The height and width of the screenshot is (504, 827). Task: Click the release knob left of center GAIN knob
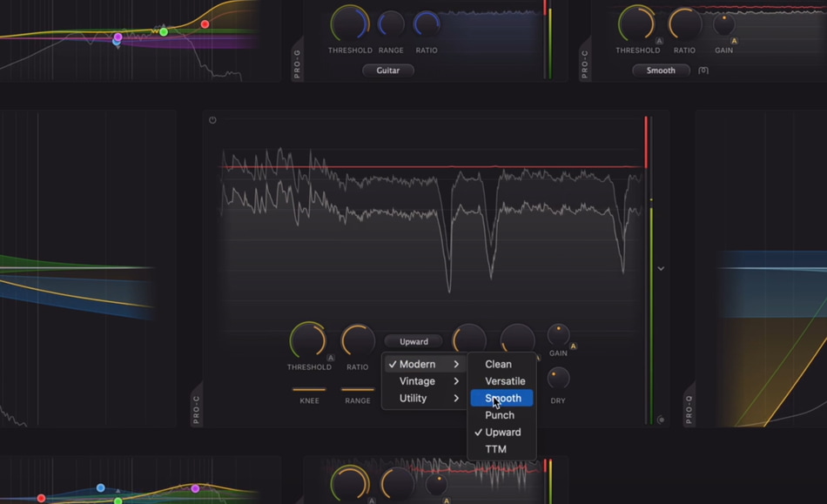[517, 338]
